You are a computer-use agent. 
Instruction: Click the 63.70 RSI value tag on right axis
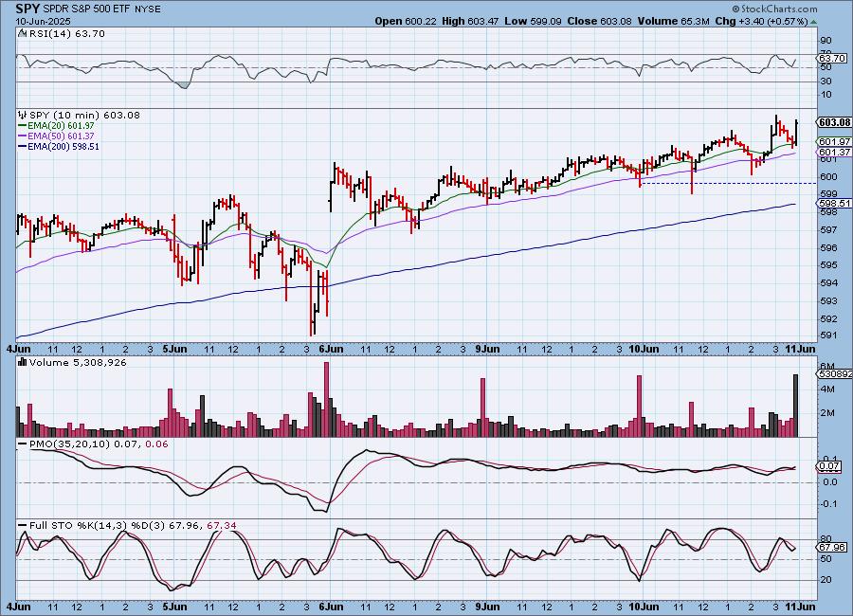pos(832,58)
